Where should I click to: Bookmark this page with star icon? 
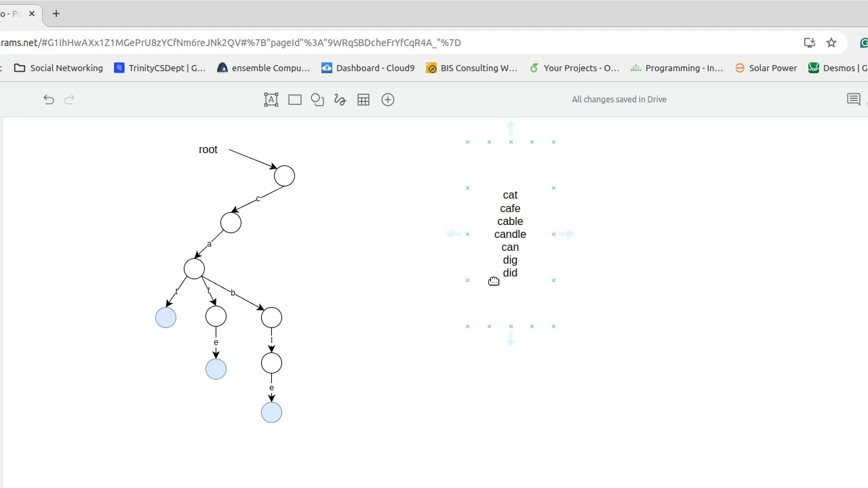831,43
